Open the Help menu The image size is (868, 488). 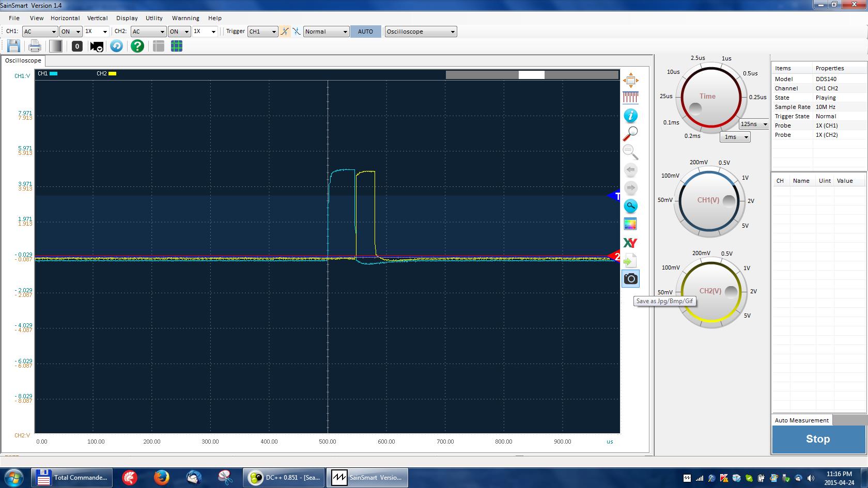pyautogui.click(x=215, y=18)
